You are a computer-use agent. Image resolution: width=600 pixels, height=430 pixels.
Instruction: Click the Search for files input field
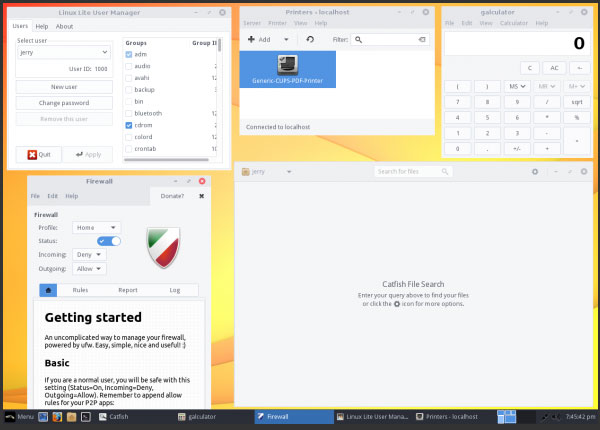[413, 171]
